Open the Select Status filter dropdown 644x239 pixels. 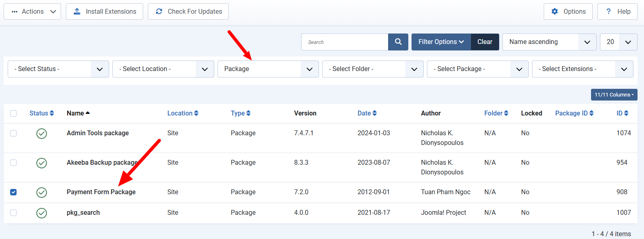coord(58,69)
